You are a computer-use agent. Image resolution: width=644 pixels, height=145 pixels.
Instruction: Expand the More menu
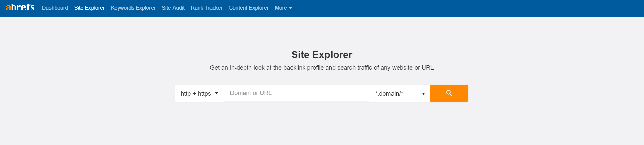(x=281, y=8)
